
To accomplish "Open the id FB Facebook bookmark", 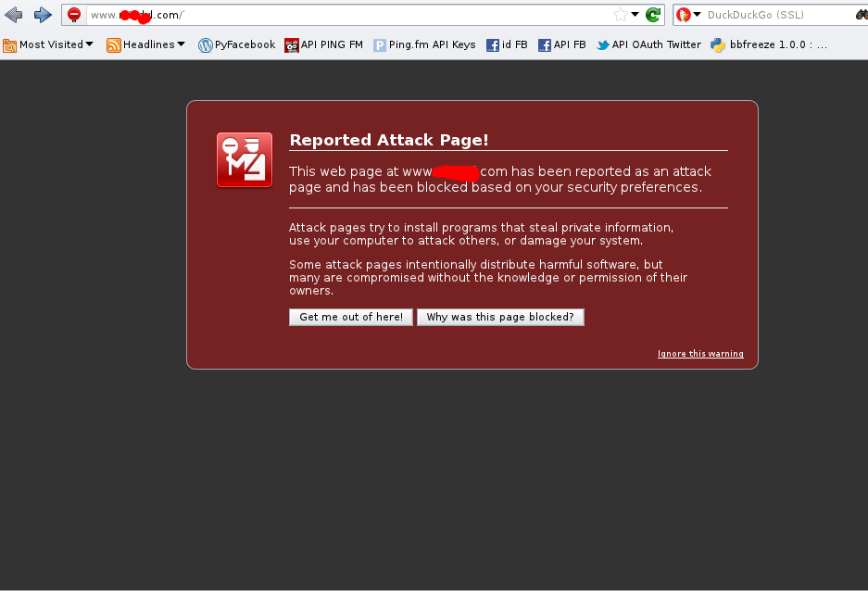I will [506, 44].
